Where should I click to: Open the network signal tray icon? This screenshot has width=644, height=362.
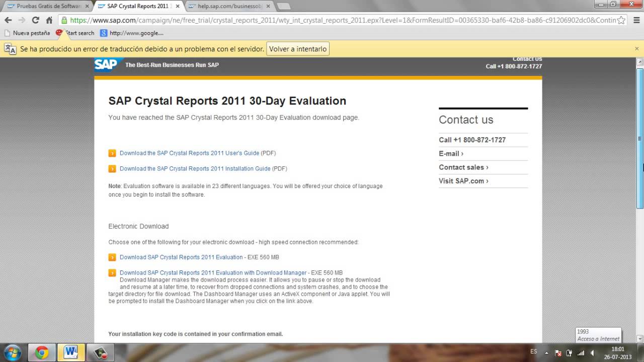point(581,353)
